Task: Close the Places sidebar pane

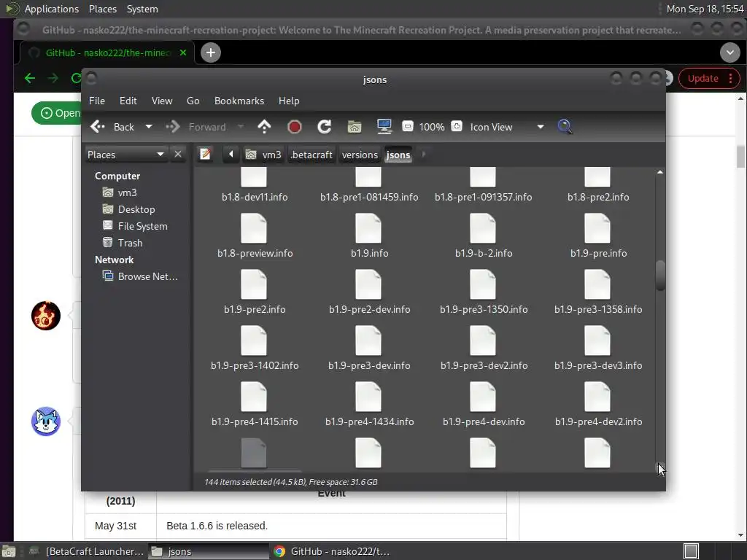Action: point(178,155)
